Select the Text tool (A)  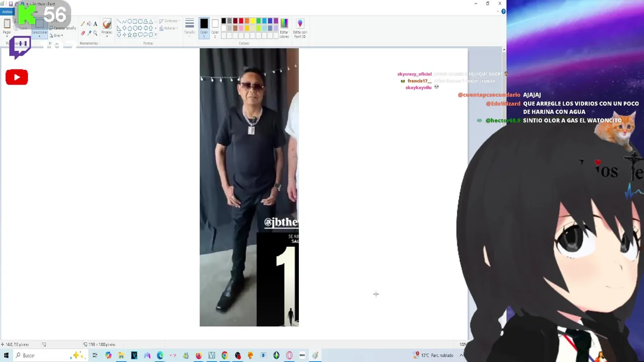point(95,24)
